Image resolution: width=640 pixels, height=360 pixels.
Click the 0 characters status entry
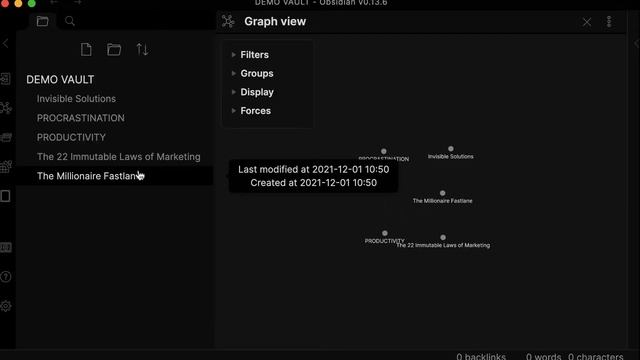point(596,356)
